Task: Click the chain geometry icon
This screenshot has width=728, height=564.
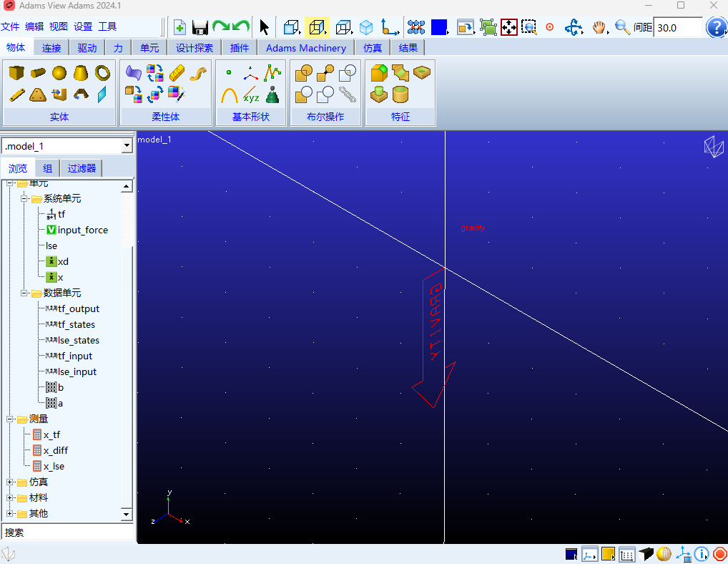Action: pyautogui.click(x=348, y=94)
